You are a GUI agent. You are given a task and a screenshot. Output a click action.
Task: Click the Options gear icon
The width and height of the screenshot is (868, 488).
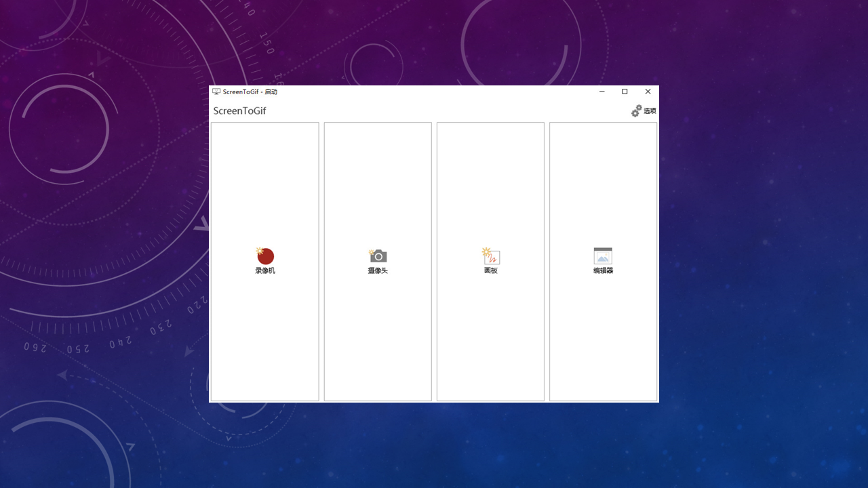click(636, 111)
